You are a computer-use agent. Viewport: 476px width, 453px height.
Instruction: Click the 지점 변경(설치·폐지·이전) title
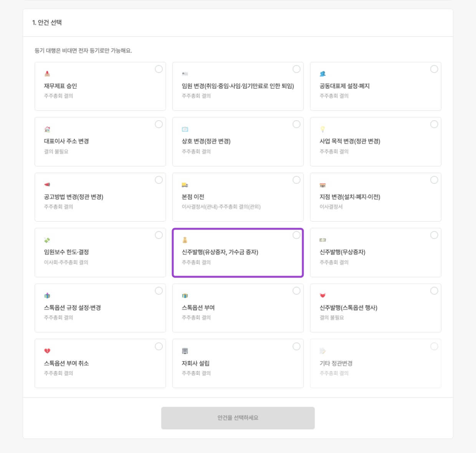[350, 197]
